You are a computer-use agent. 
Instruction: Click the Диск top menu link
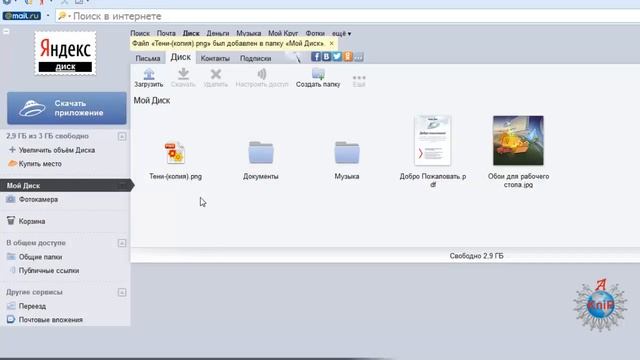pyautogui.click(x=191, y=33)
